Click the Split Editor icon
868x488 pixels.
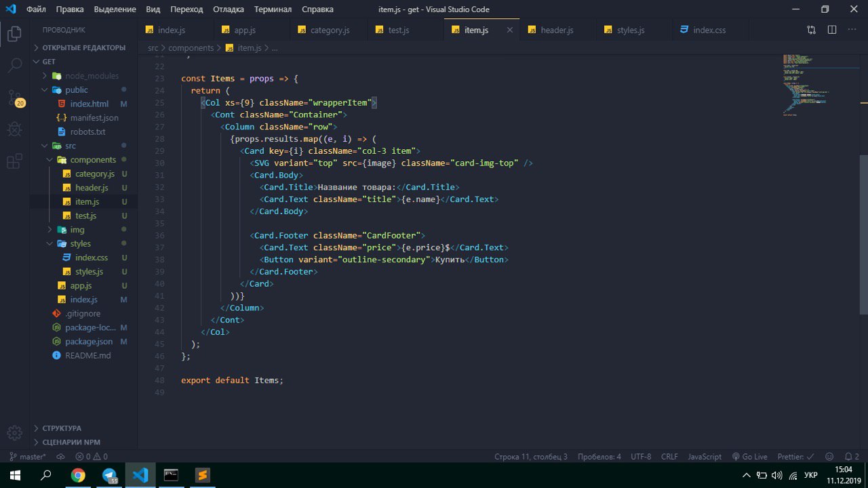click(x=832, y=30)
